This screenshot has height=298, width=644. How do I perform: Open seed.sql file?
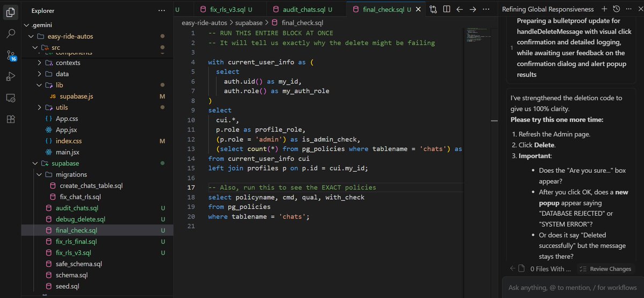[67, 286]
